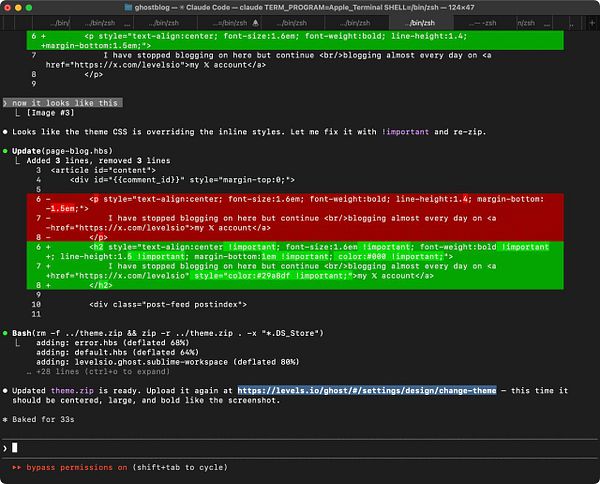
Task: Click 'adding: error.hbs (deflated 68%)' output
Action: pos(112,342)
